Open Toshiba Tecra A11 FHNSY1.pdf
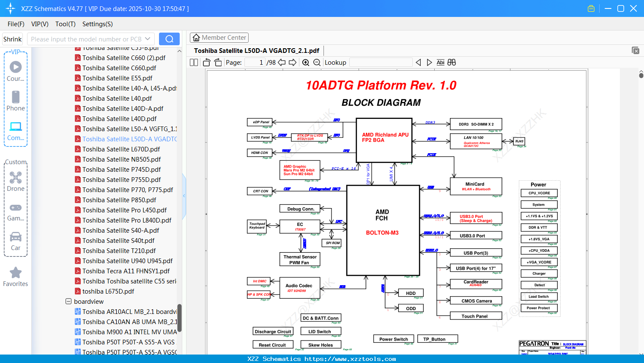Image resolution: width=644 pixels, height=363 pixels. pos(126,271)
